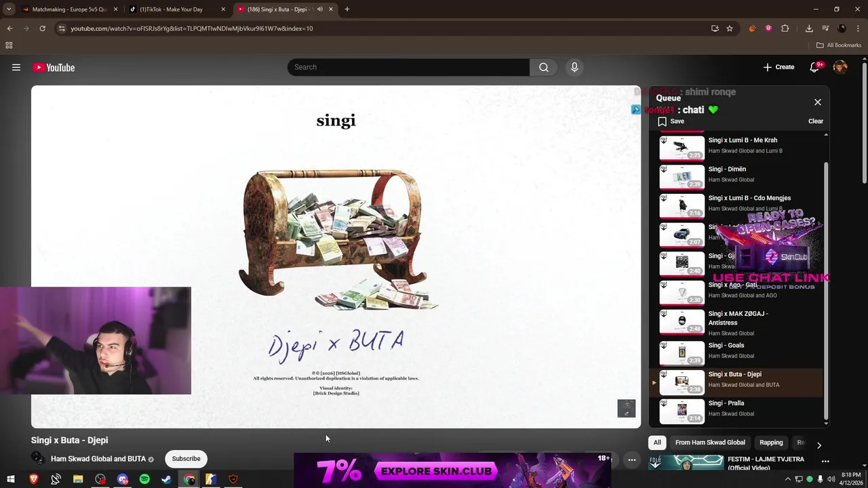This screenshot has height=488, width=868.
Task: Open more actions menu below video
Action: click(x=631, y=460)
